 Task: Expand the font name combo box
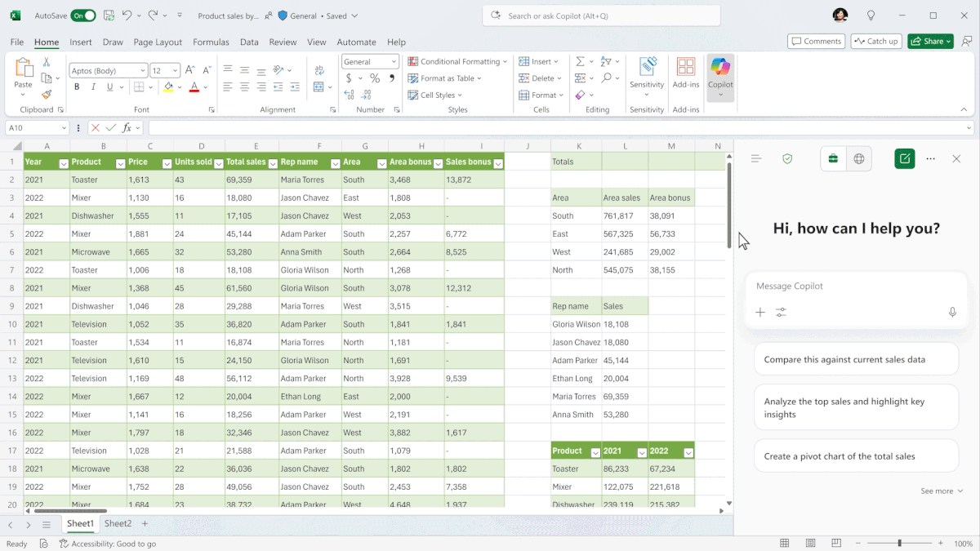[143, 70]
